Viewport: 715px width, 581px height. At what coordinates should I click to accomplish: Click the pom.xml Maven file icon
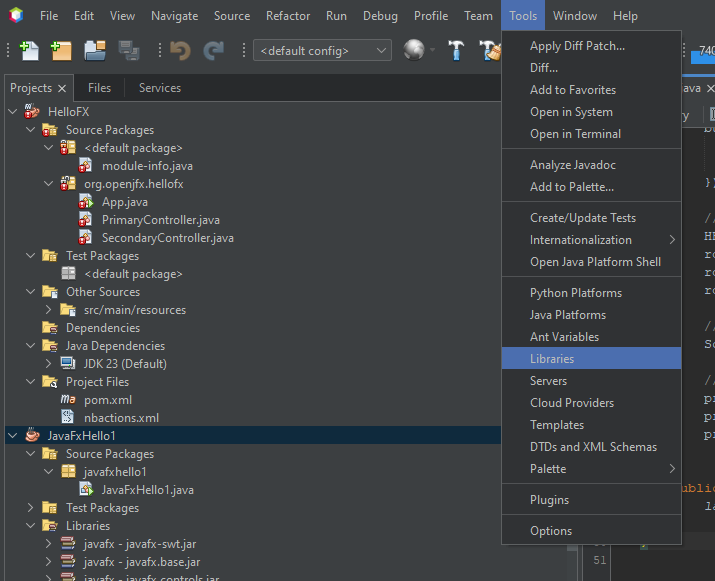[68, 399]
